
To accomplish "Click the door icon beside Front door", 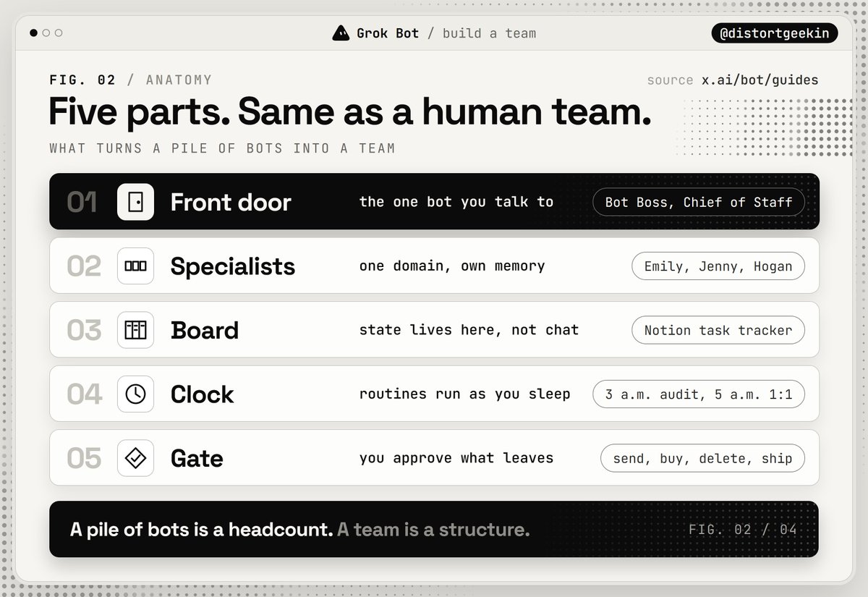I will pyautogui.click(x=135, y=202).
